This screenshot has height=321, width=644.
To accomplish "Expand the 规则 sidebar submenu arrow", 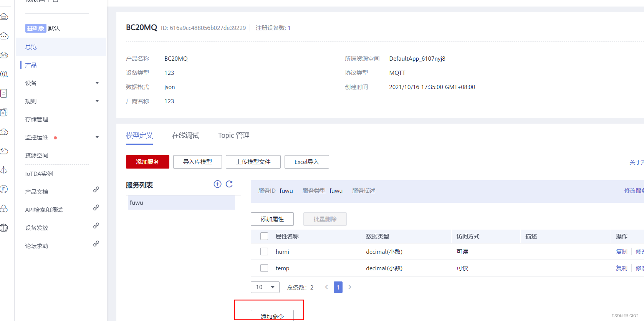I will [x=97, y=101].
